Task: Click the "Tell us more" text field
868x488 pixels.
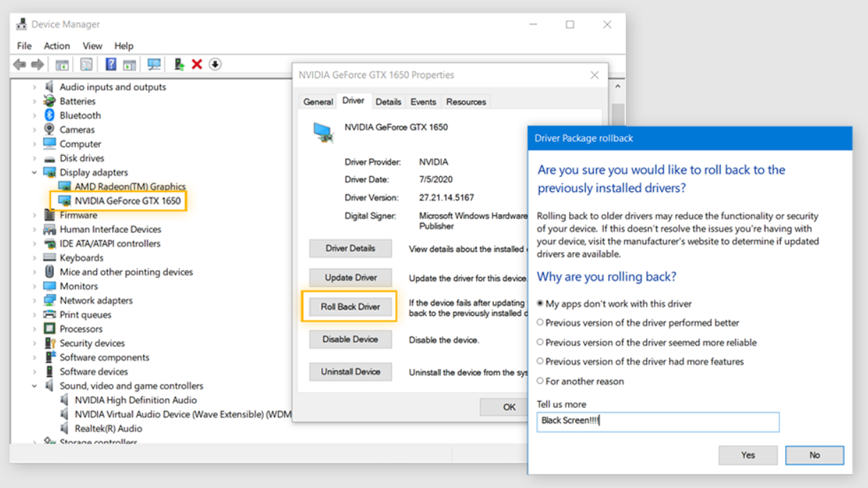Action: [658, 422]
